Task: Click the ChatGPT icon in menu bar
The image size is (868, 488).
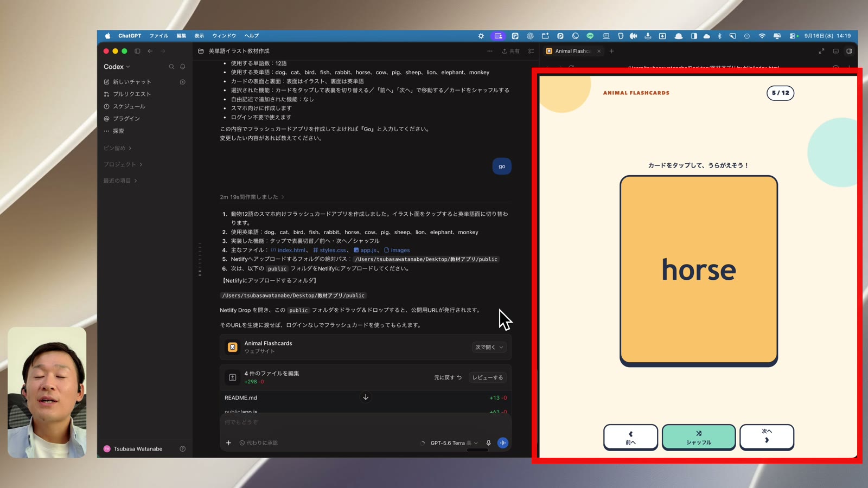Action: pyautogui.click(x=530, y=36)
